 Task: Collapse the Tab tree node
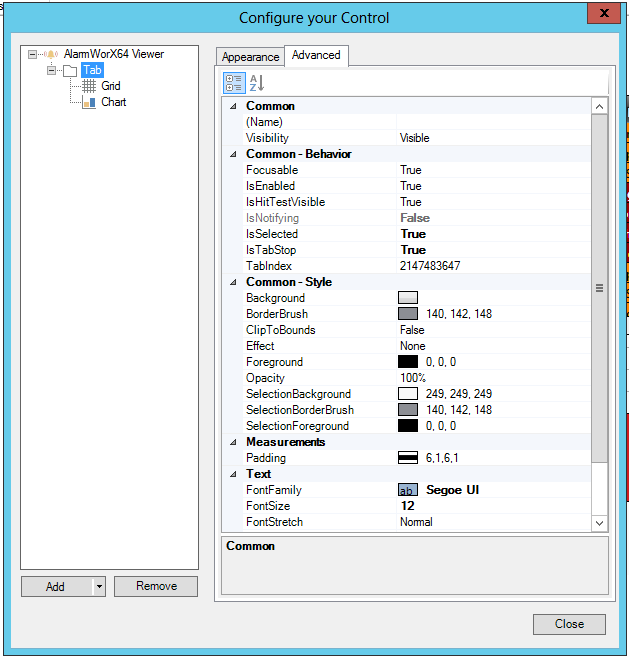(51, 70)
